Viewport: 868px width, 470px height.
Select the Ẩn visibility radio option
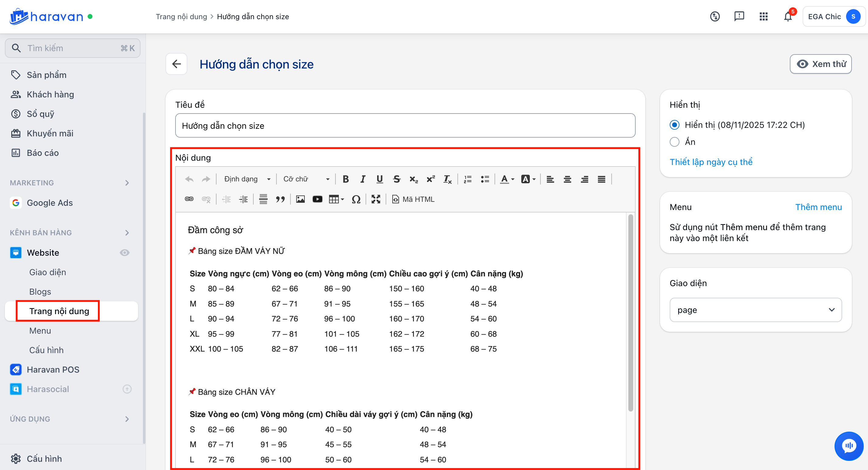[674, 142]
